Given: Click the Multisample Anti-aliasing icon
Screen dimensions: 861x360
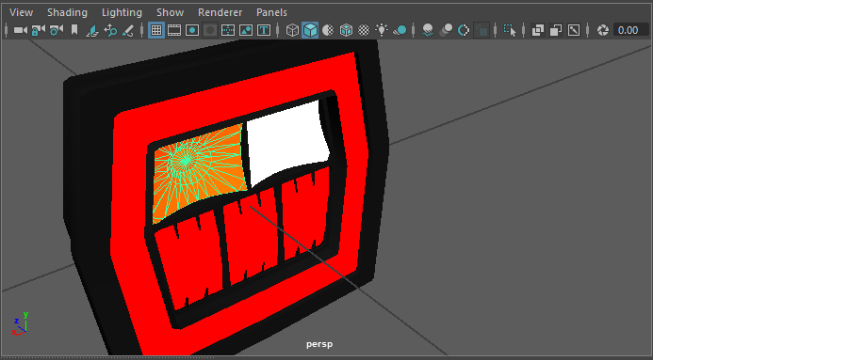Looking at the screenshot, I should tap(464, 30).
